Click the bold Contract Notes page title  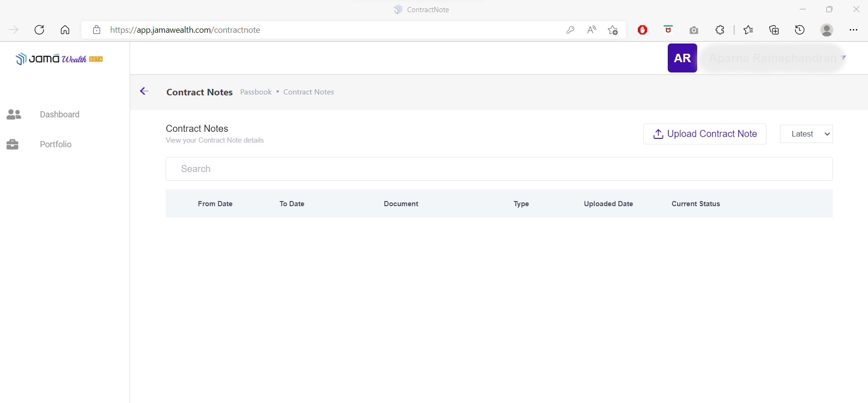pyautogui.click(x=199, y=92)
